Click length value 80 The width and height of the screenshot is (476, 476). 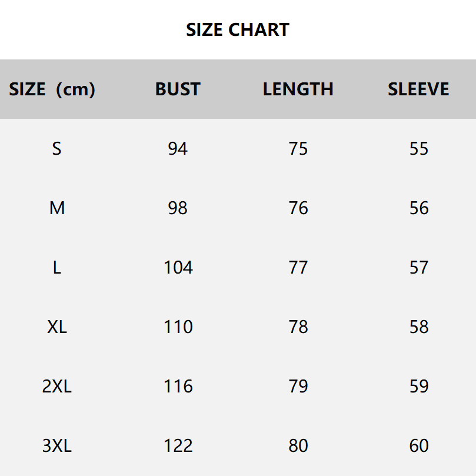[x=298, y=446]
